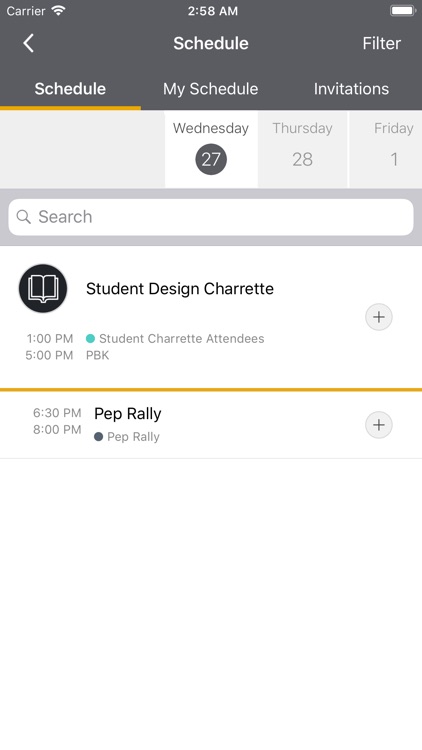Switch to My Schedule tab
The image size is (422, 750).
[211, 88]
